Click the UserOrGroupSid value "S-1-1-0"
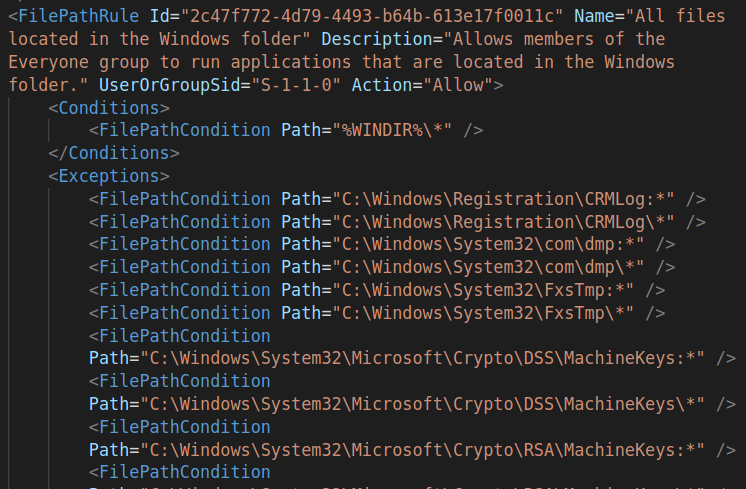 [x=299, y=85]
